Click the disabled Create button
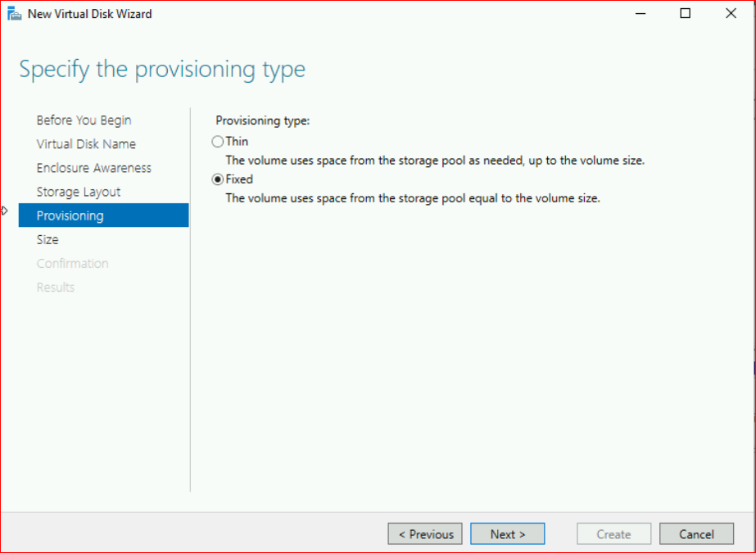 613,534
